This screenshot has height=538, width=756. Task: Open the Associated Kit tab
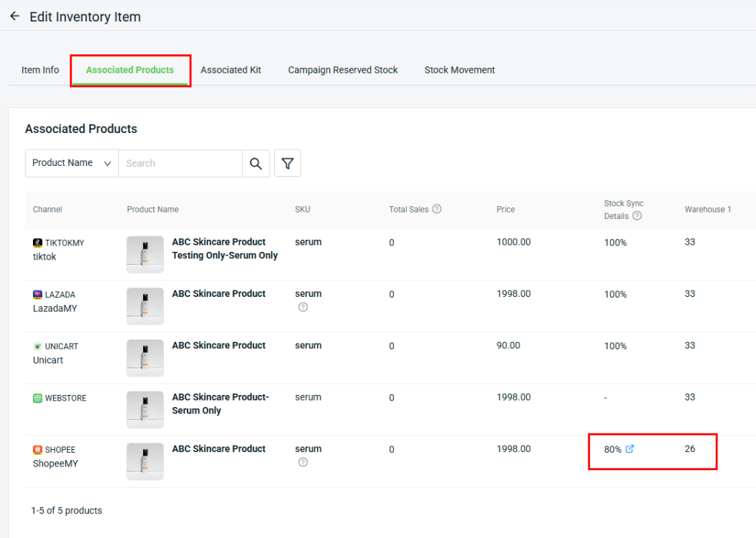coord(231,70)
